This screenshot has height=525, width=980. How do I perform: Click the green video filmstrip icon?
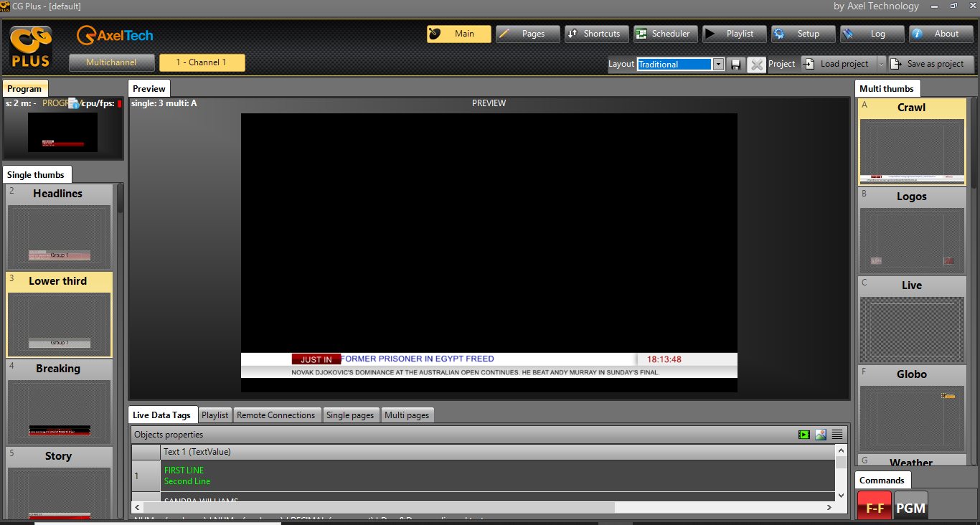coord(804,435)
